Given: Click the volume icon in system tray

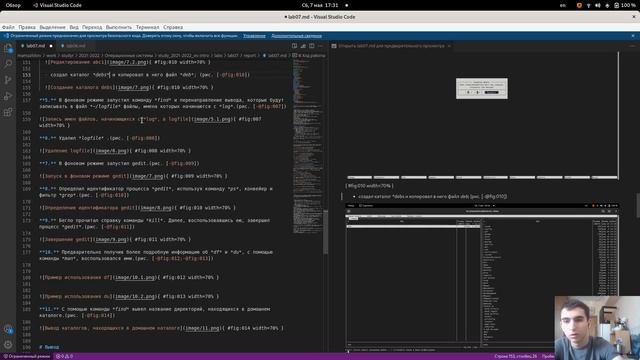Looking at the screenshot, I should click(x=598, y=5).
